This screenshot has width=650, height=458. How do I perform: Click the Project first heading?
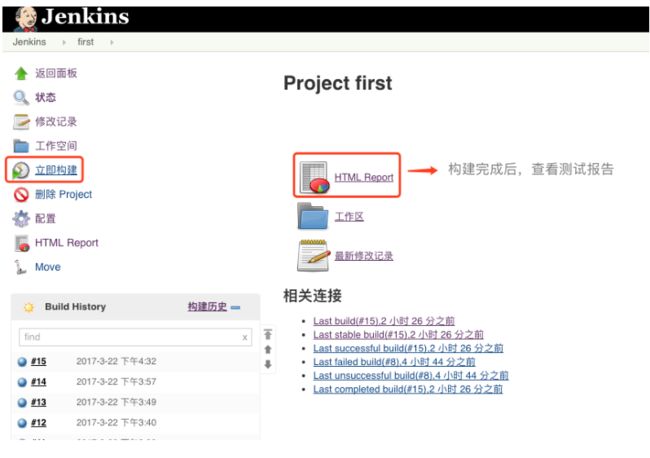click(338, 83)
